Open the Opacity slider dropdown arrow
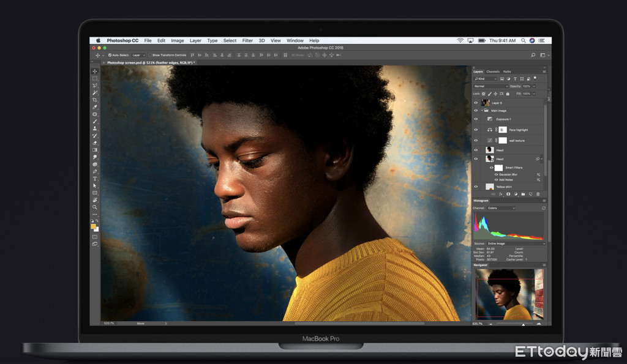Viewport: 627px width, 364px height. (x=534, y=86)
